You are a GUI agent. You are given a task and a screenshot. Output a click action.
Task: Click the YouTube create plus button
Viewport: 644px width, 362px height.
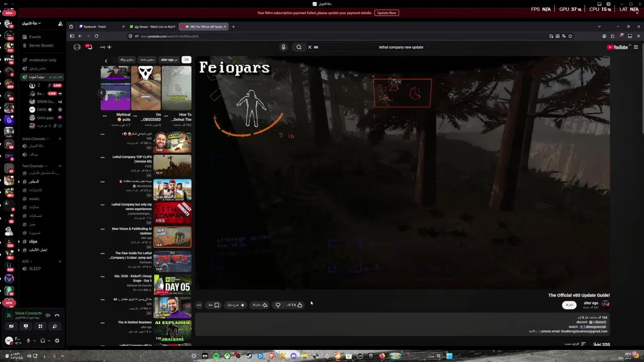point(106,47)
